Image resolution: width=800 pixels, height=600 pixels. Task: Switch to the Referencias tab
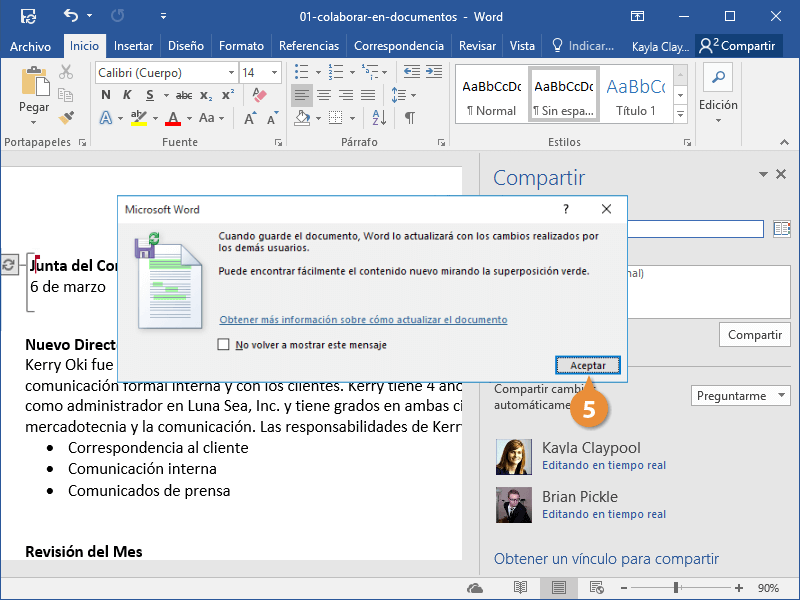click(309, 46)
